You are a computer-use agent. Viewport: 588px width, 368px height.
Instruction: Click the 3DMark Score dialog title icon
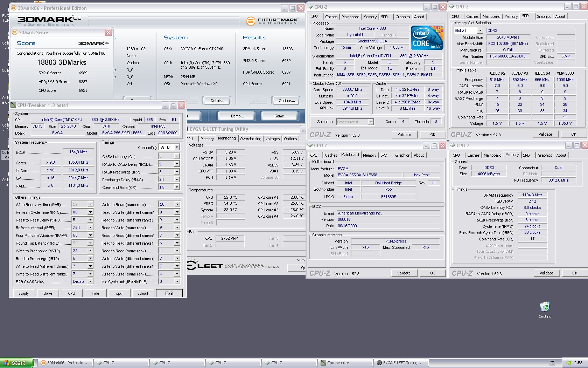15,33
